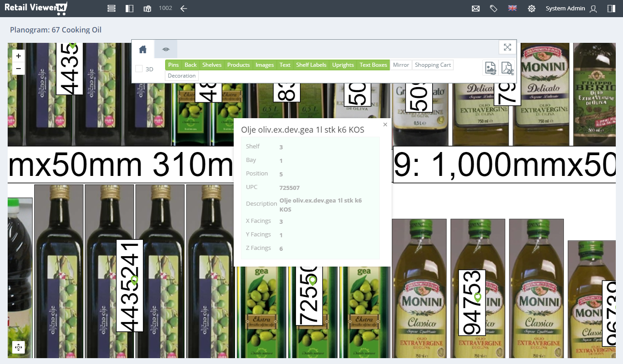Toggle Shelf Labels layer off

click(311, 65)
